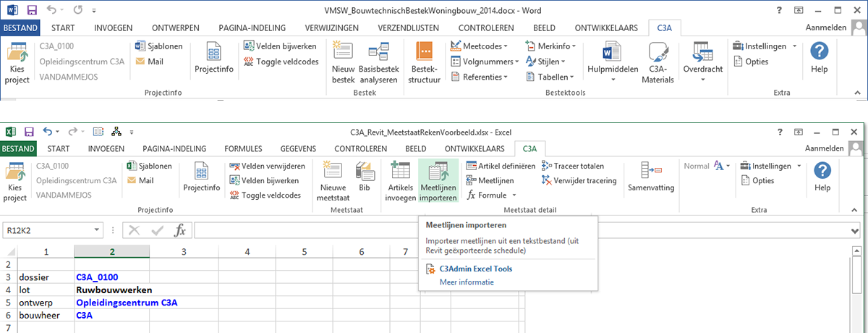This screenshot has height=333, width=868.
Task: Open Projectinfo in the Excel ribbon
Action: pyautogui.click(x=202, y=178)
